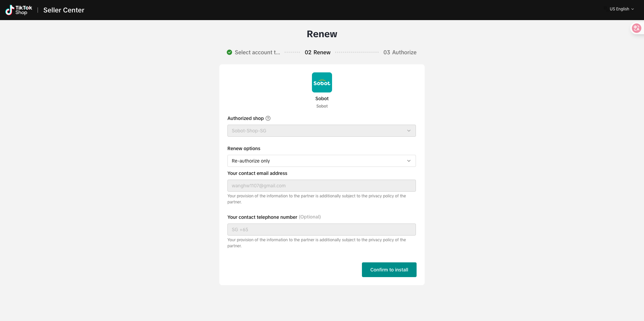Go back to Select account step

(x=257, y=52)
